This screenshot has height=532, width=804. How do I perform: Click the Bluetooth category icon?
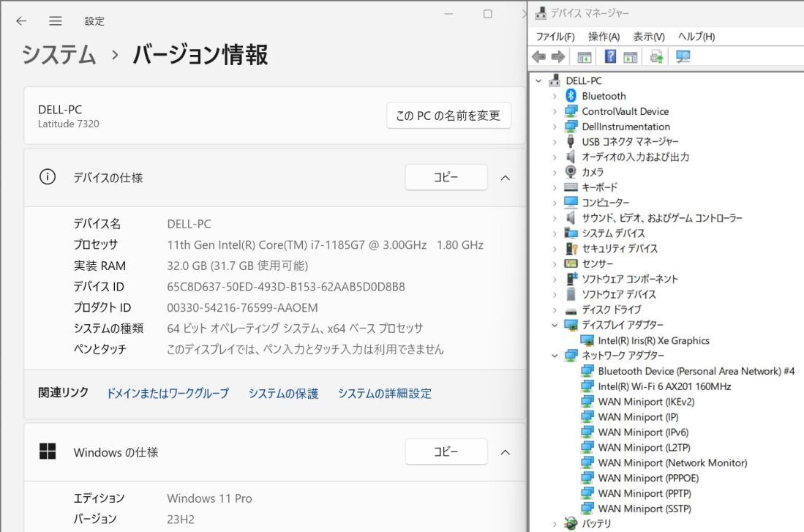point(571,96)
